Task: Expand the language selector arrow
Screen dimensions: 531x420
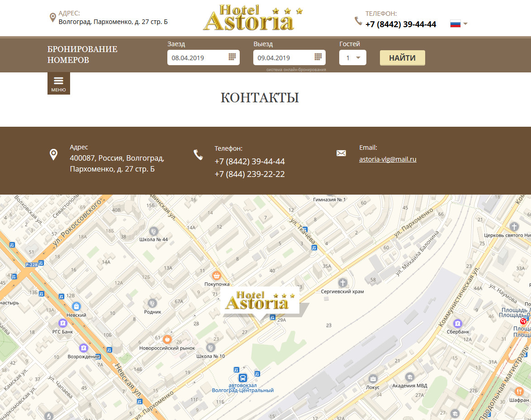Action: click(465, 24)
